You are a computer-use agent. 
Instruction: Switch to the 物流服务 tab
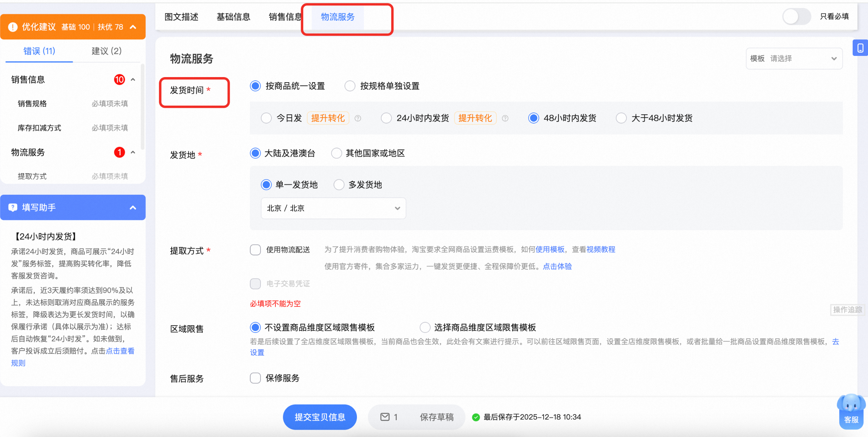pyautogui.click(x=338, y=17)
